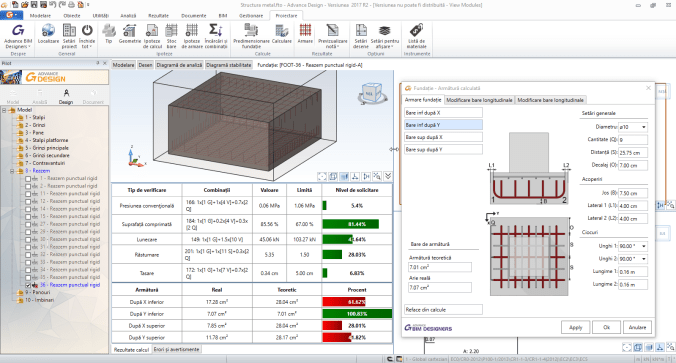The image size is (676, 363).
Task: Click the Ok button in dialog
Action: tap(606, 327)
